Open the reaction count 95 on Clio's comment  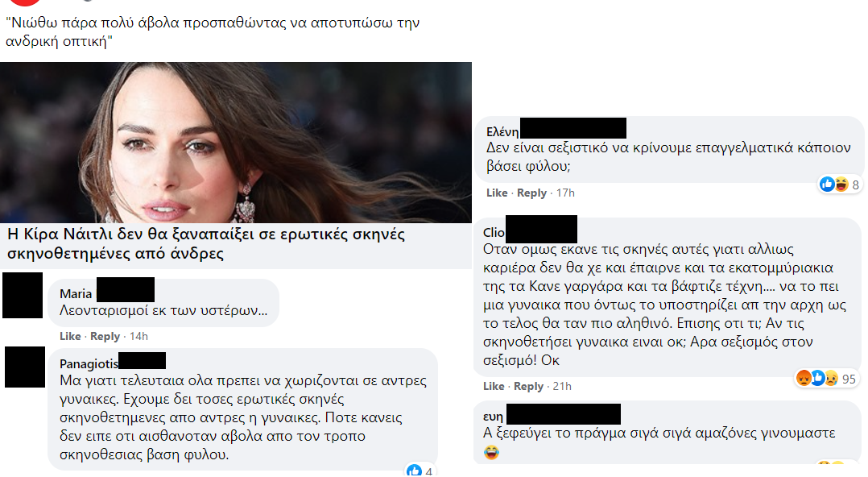(x=849, y=379)
